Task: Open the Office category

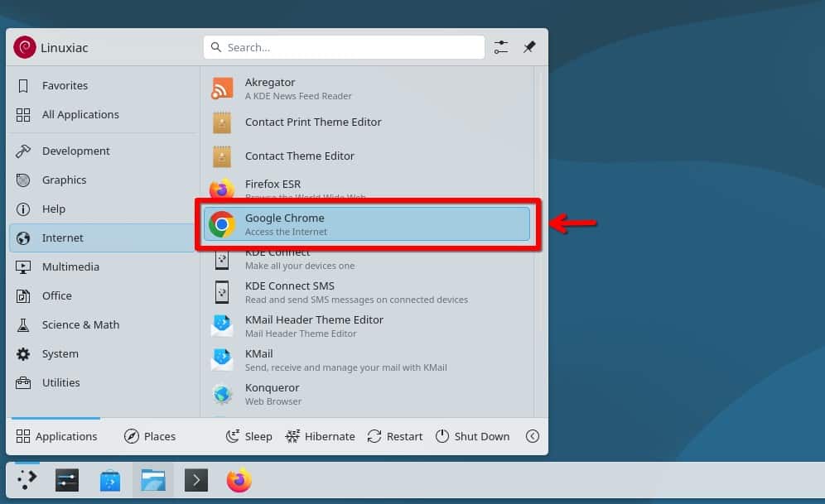Action: [103, 295]
